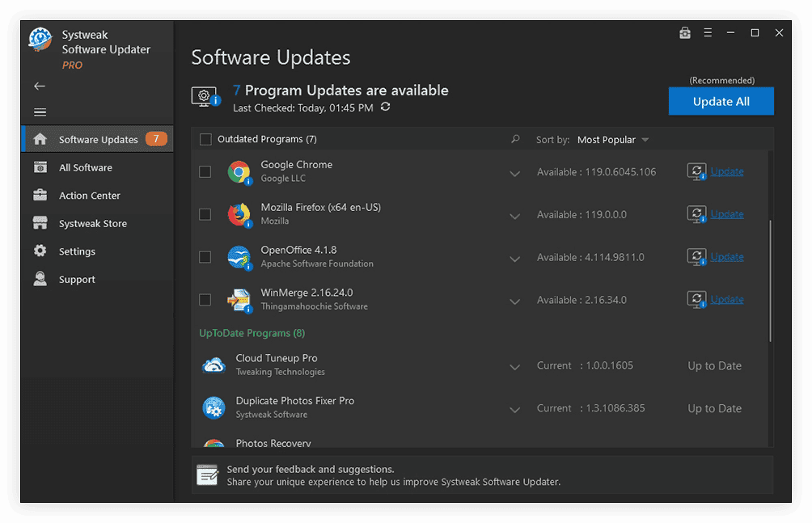Click the Update link for OpenOffice
The image size is (812, 523).
pos(726,257)
